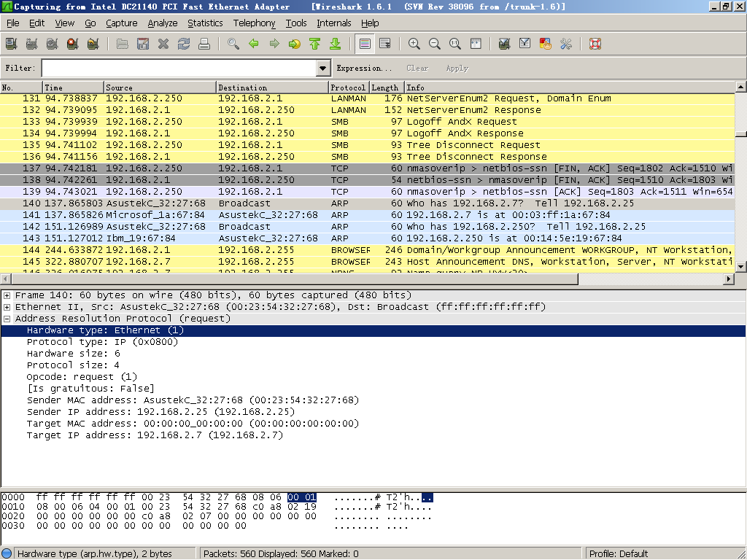The height and width of the screenshot is (560, 747).
Task: Open the Capture menu
Action: 122,23
